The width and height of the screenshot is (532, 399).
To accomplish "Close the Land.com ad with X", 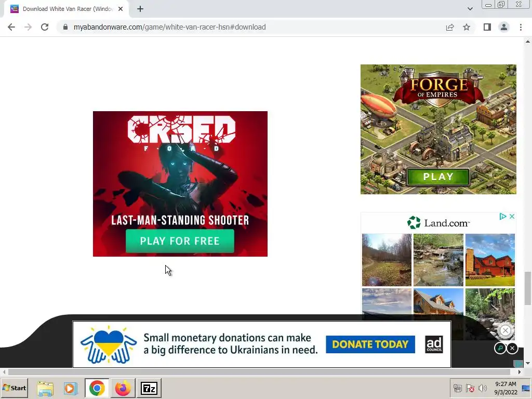I will 512,217.
